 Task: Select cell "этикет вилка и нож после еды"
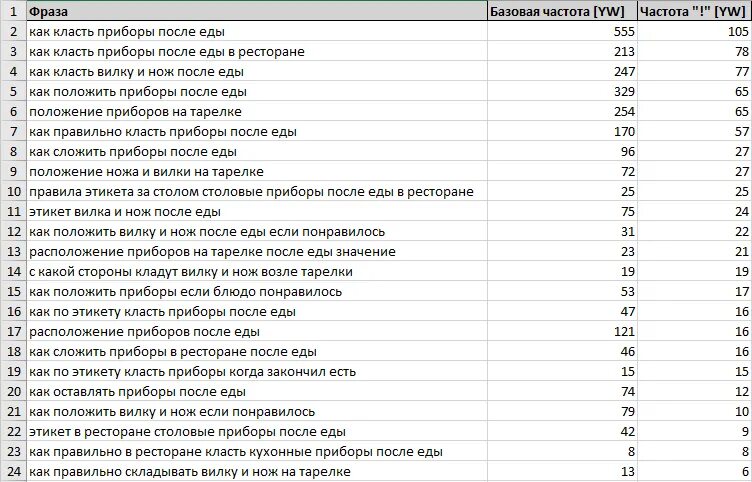pyautogui.click(x=257, y=212)
